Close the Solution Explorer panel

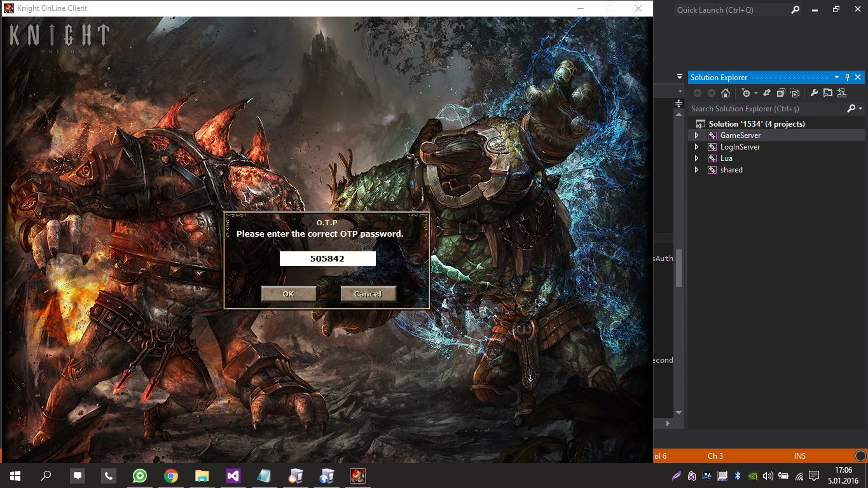(858, 77)
